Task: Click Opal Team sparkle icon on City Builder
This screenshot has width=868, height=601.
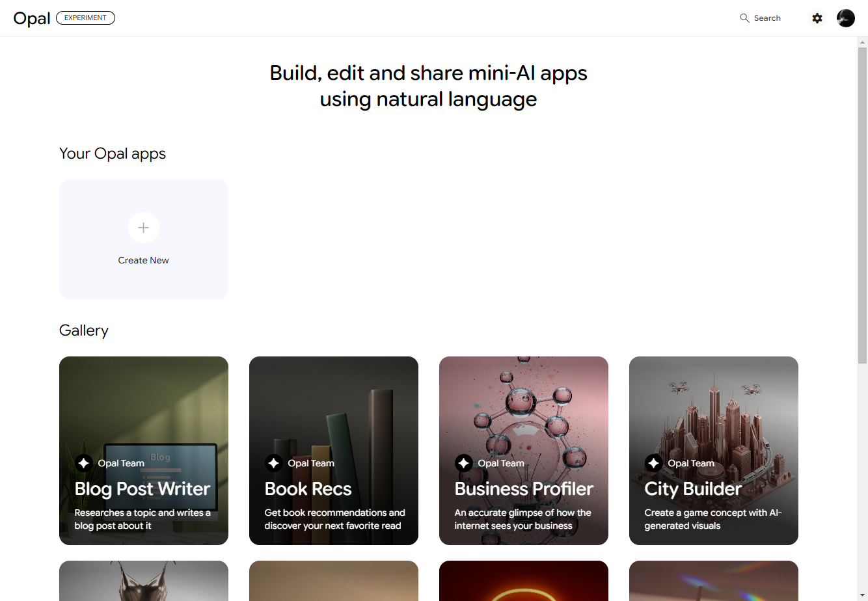Action: pos(653,463)
